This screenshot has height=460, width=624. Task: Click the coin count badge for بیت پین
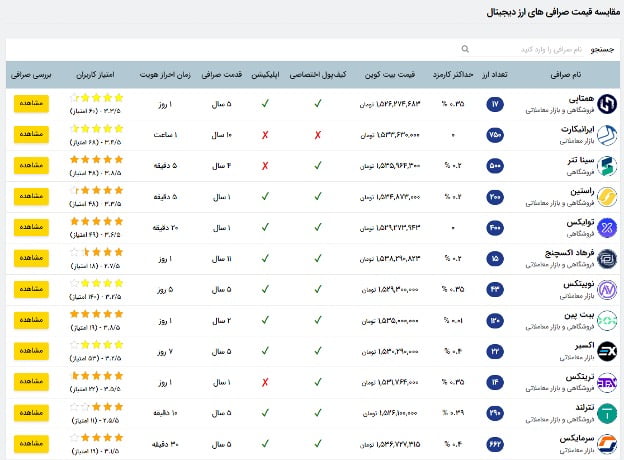click(495, 321)
